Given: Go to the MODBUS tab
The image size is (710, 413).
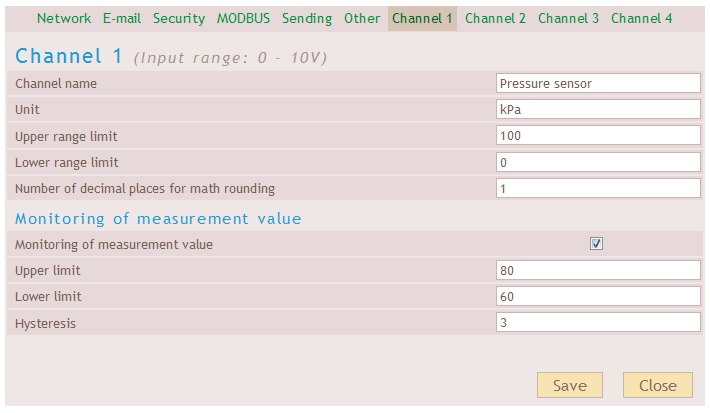Looking at the screenshot, I should pyautogui.click(x=243, y=19).
